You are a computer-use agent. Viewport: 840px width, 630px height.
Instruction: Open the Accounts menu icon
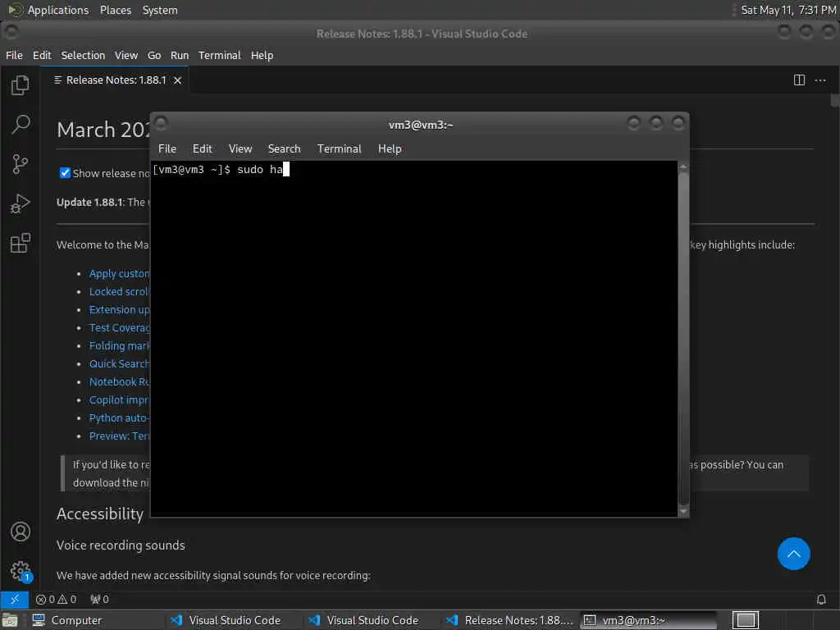coord(21,532)
